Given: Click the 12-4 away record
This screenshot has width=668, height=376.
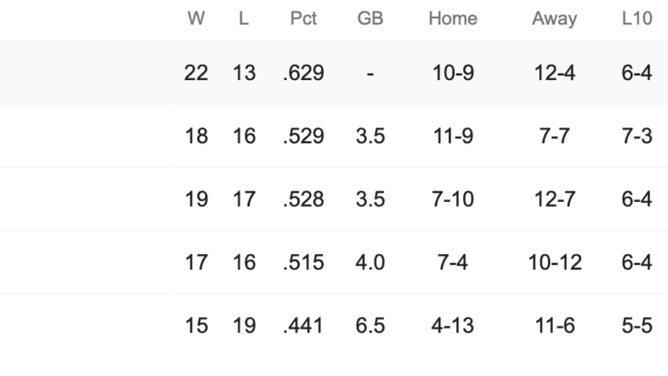Looking at the screenshot, I should [554, 73].
